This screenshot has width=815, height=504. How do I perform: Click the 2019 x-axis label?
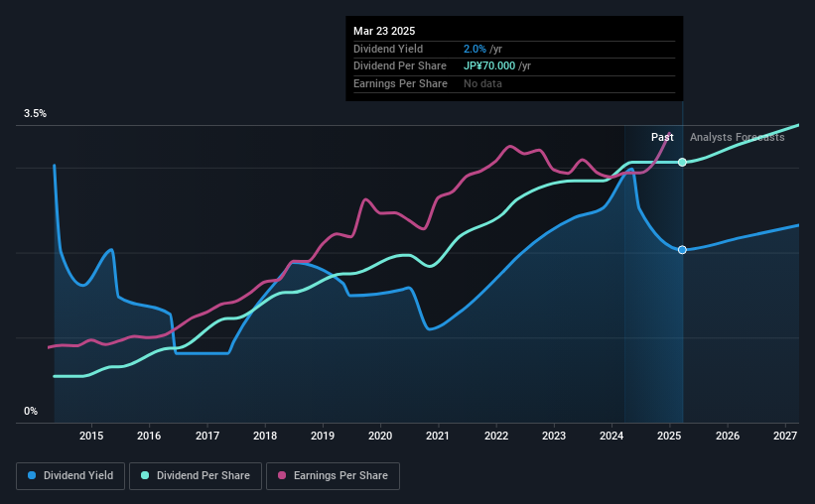click(323, 436)
